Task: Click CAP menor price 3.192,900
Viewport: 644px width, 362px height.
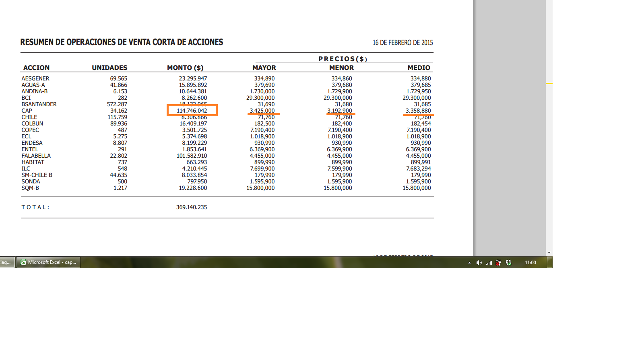Action: [339, 111]
